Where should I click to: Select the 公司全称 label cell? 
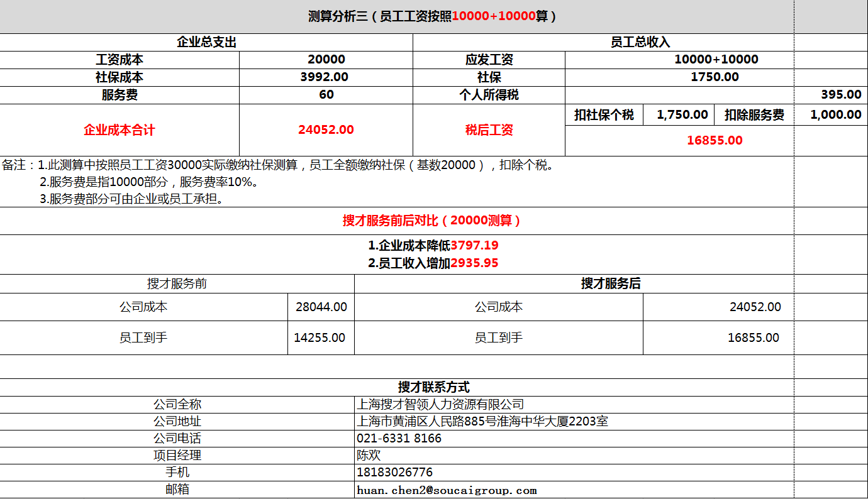coord(177,405)
